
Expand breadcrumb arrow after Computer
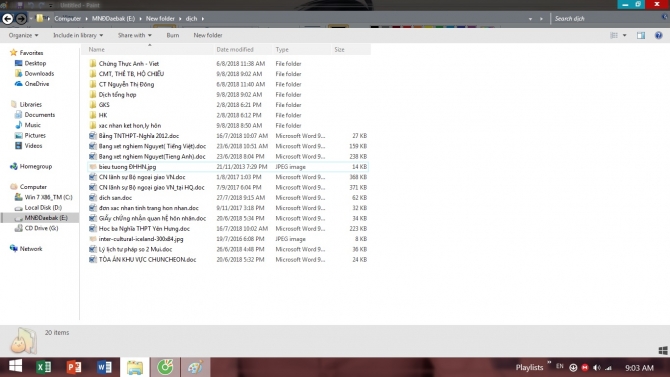pos(86,19)
